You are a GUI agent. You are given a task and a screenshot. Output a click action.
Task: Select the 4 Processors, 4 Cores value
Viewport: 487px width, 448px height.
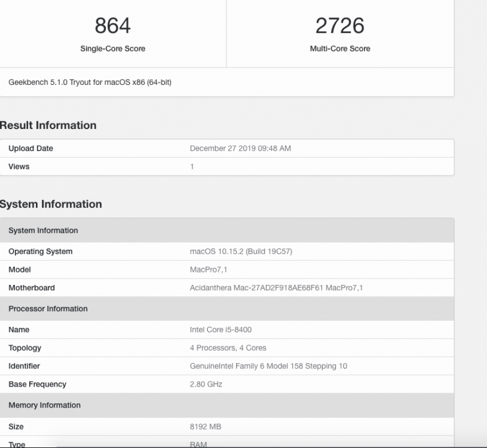pos(228,348)
